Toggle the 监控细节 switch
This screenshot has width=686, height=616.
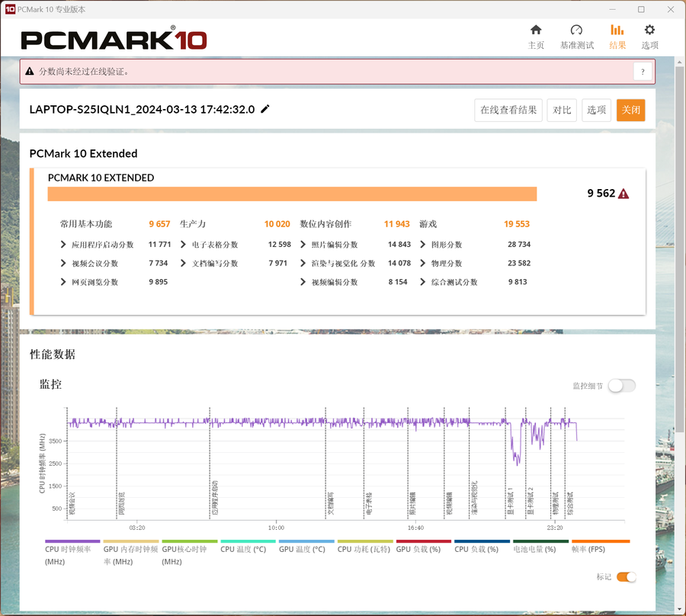[x=622, y=386]
